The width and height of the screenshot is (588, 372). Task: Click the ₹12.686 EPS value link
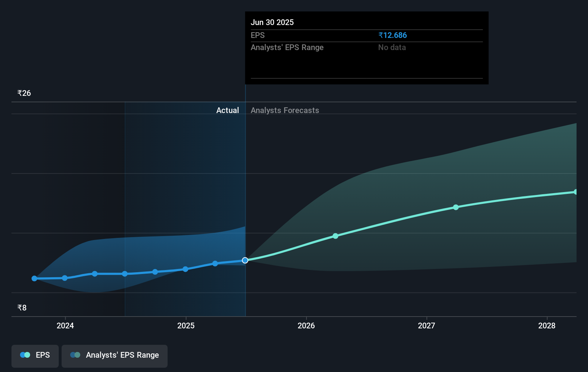pos(392,35)
